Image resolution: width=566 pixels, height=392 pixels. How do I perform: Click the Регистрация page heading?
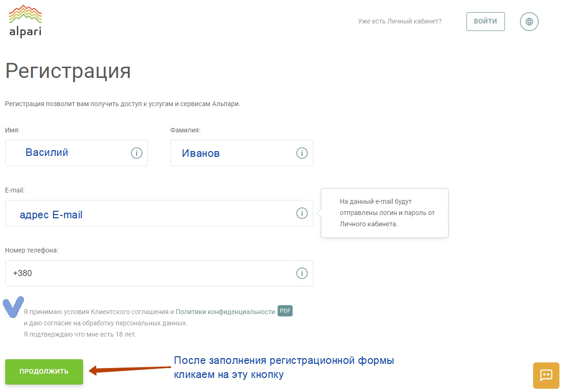point(67,71)
